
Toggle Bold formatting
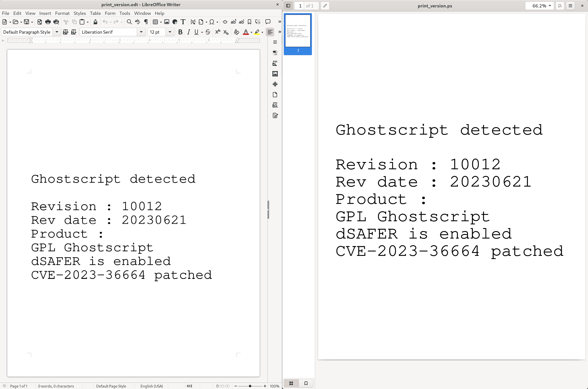(x=180, y=32)
